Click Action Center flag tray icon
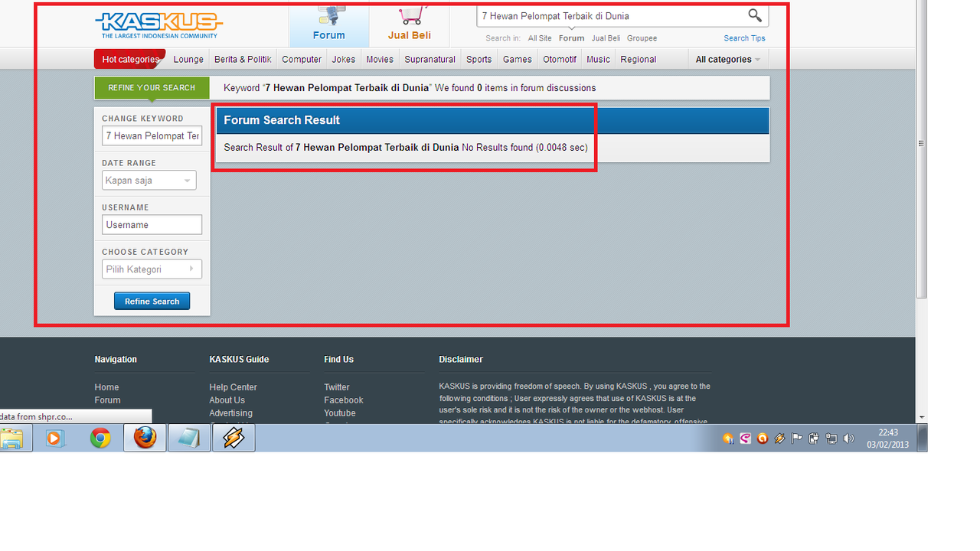Viewport: 980px width, 551px height. click(796, 439)
